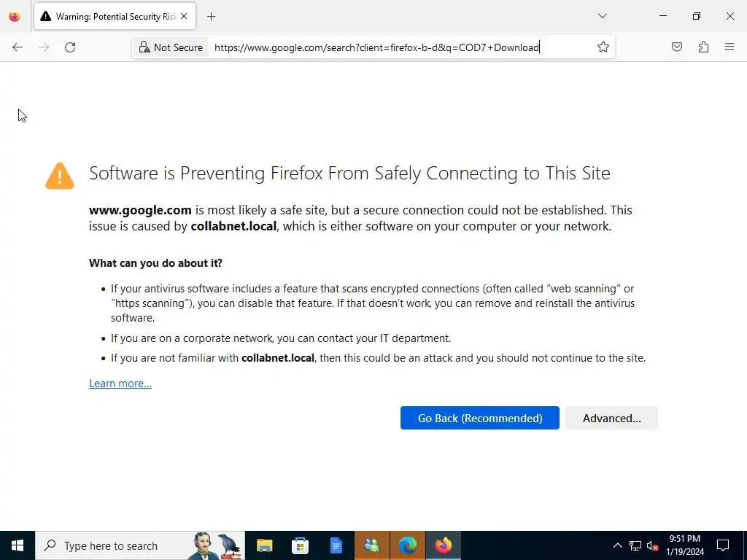Screen dimensions: 747x560
Task: Open the Extensions puzzle icon
Action: [703, 47]
